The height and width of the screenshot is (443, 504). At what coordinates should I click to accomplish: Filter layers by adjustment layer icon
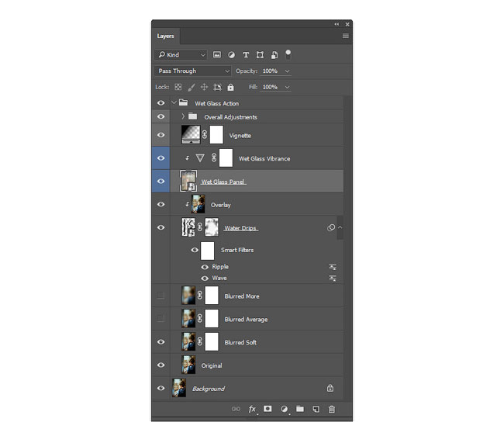pos(231,55)
